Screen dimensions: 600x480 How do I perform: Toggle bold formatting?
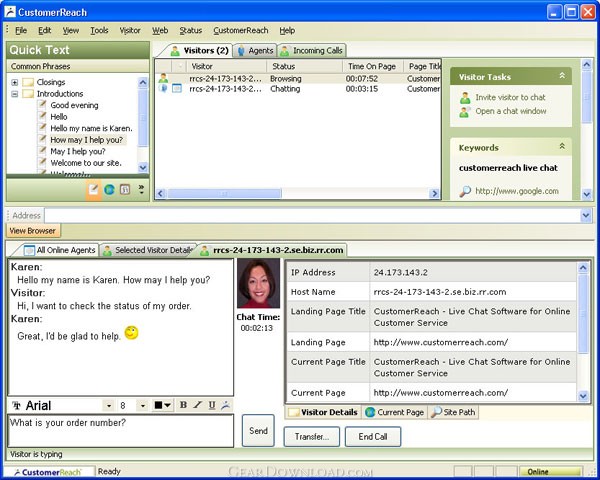183,405
